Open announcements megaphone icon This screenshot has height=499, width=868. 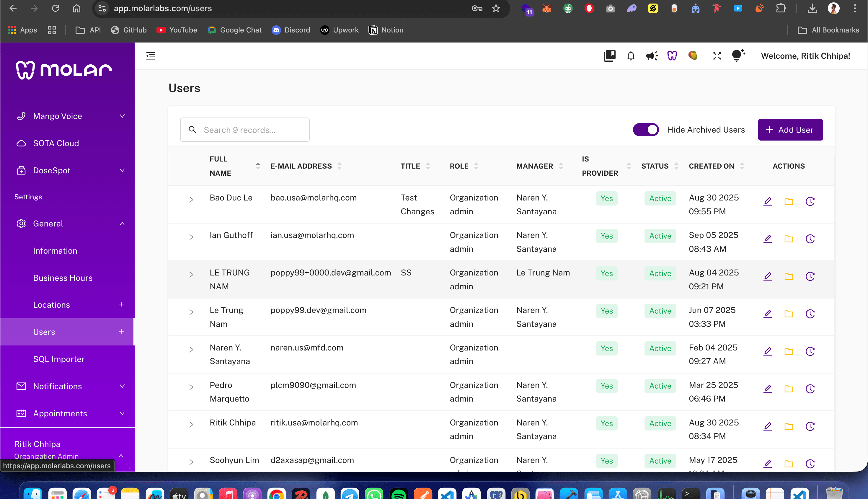pos(652,56)
